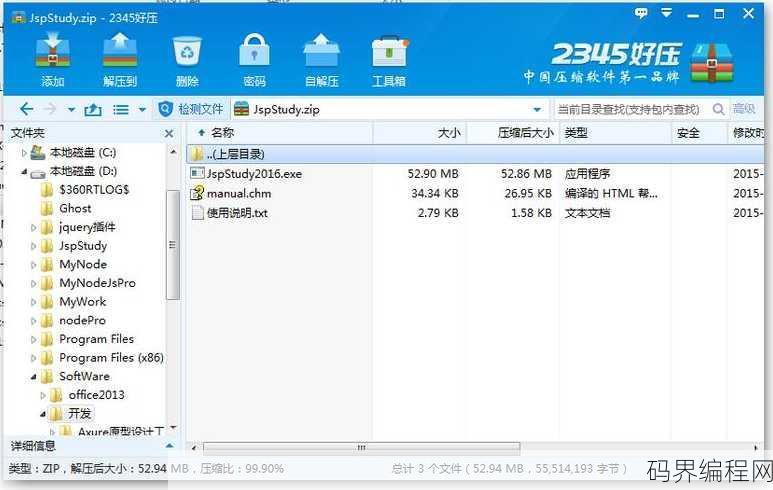This screenshot has height=490, width=773.
Task: Open the feedback speech bubble icon
Action: (641, 13)
